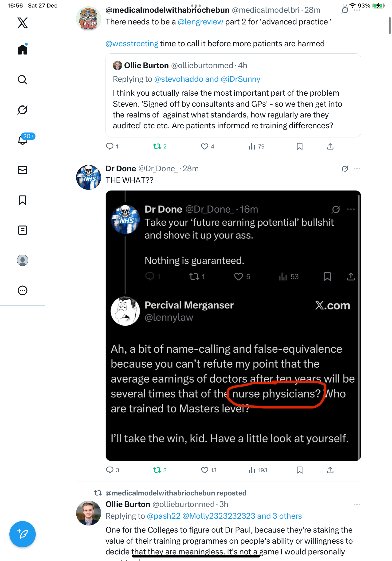
Task: Open more options on Dr Done's post
Action: pyautogui.click(x=357, y=169)
